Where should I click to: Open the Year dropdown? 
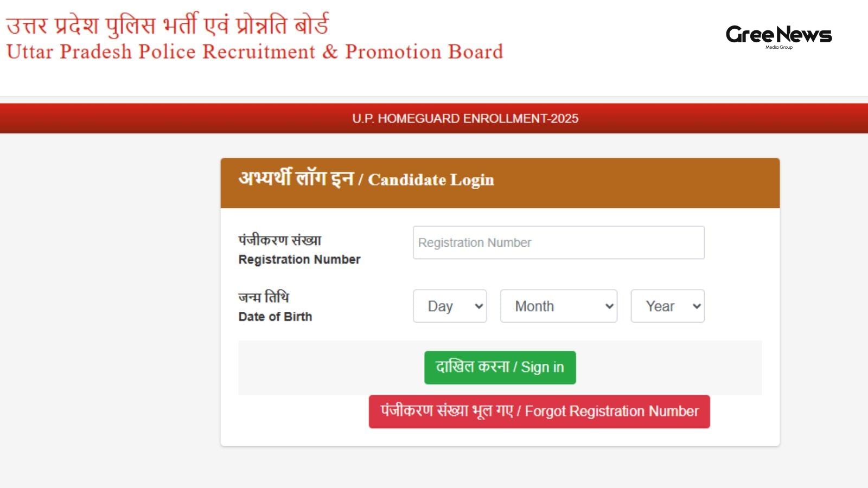tap(667, 306)
